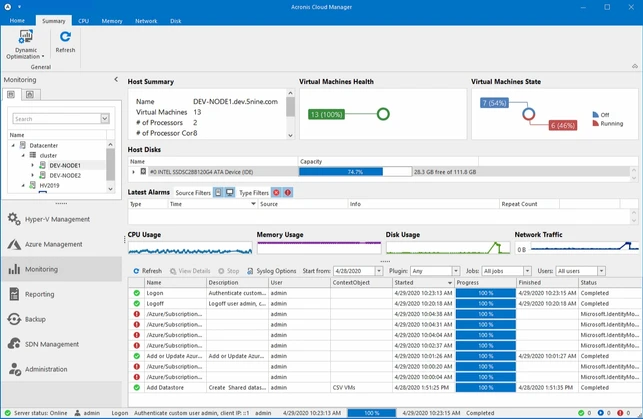Click the INTEL SSD disk icon
The width and height of the screenshot is (643, 419).
[x=143, y=171]
